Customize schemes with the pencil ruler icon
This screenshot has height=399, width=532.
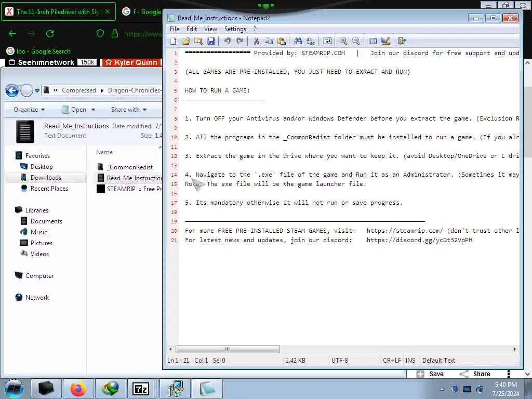[x=385, y=41]
